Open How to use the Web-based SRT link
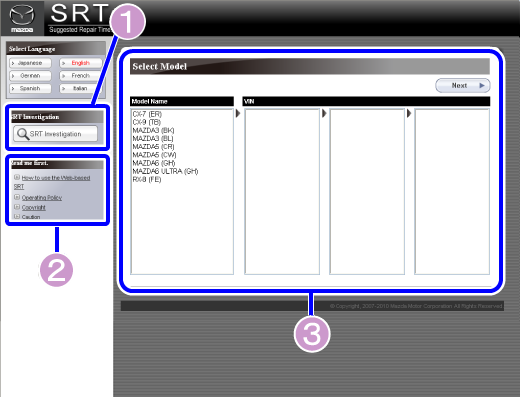Screen dimensions: 520x397 52,182
